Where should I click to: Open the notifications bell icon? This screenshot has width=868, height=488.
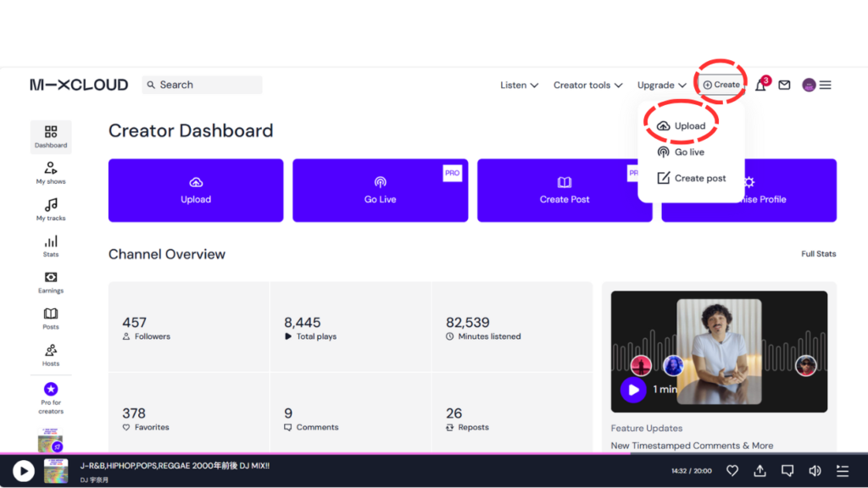760,86
